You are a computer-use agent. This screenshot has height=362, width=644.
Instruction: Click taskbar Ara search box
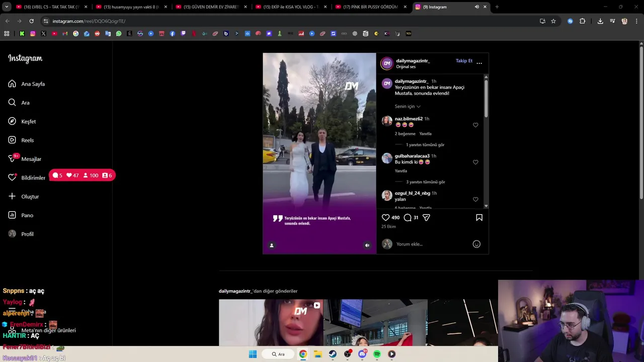point(278,354)
